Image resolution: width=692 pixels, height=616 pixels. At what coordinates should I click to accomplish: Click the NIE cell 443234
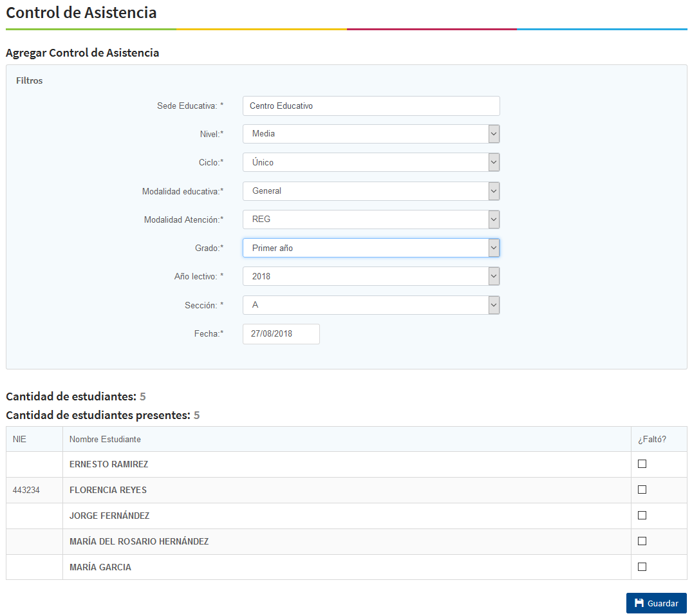click(26, 490)
